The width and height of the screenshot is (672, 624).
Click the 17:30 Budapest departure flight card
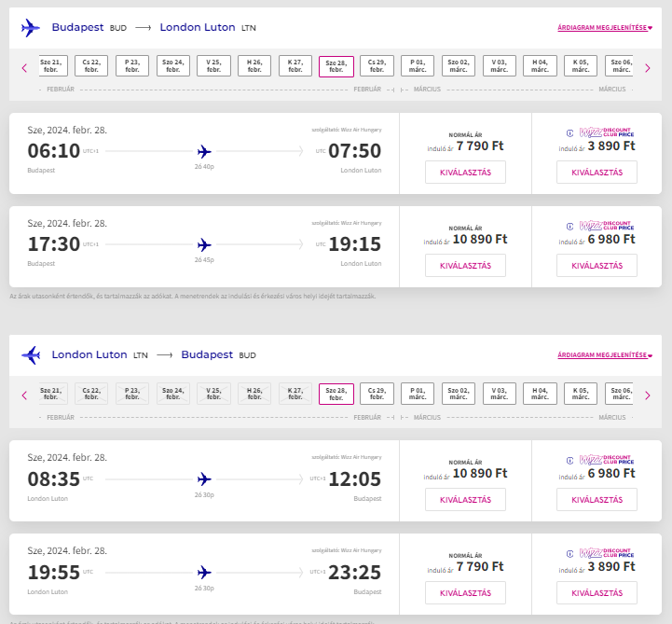[x=204, y=246]
